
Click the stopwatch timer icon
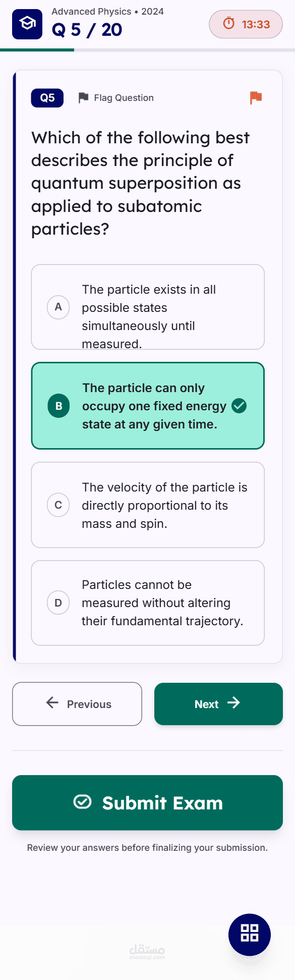click(x=229, y=24)
